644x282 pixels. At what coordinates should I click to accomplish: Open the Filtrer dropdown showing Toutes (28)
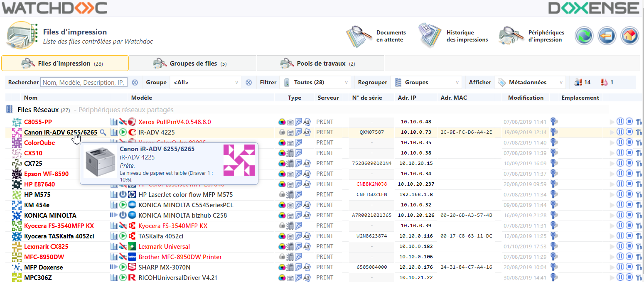click(315, 83)
